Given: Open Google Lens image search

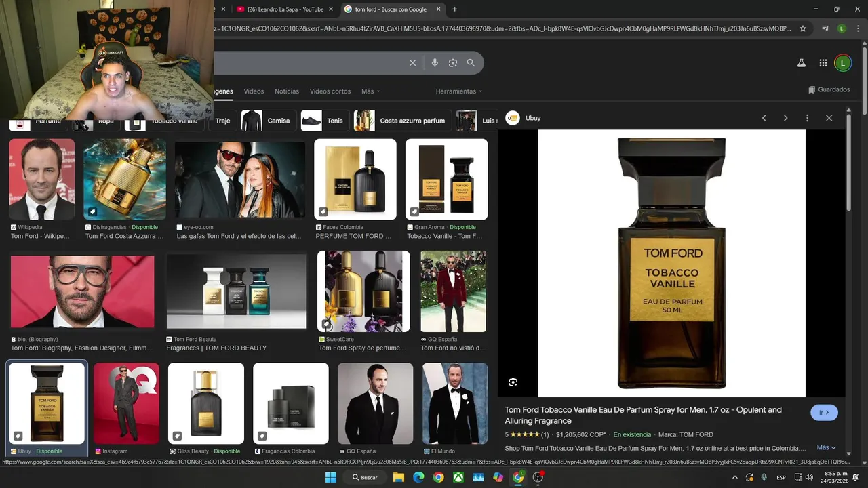Looking at the screenshot, I should click(453, 63).
